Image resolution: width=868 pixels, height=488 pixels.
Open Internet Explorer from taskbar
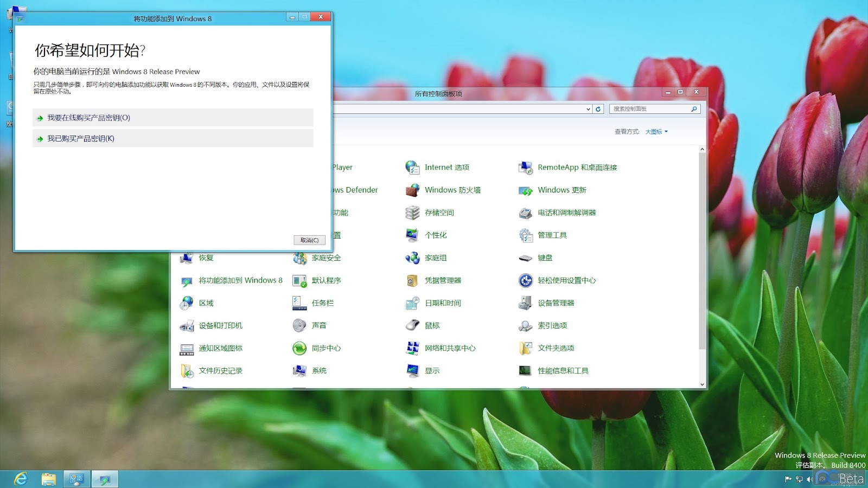point(21,479)
